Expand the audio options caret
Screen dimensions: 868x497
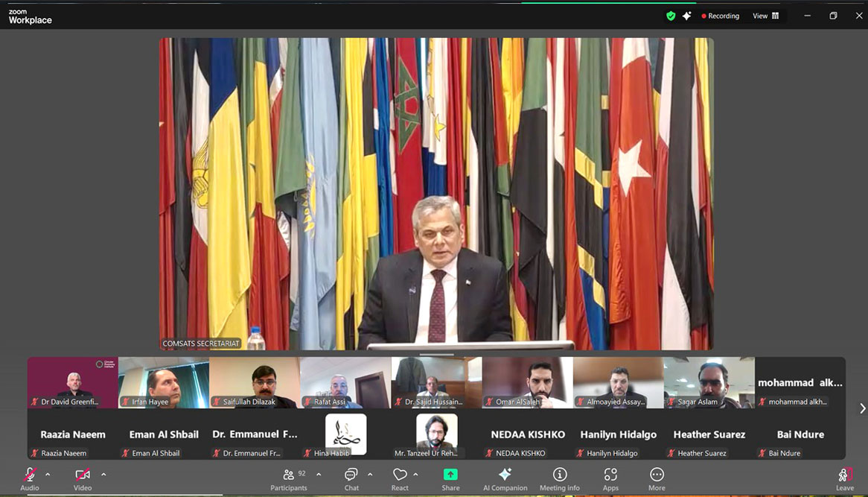[48, 475]
